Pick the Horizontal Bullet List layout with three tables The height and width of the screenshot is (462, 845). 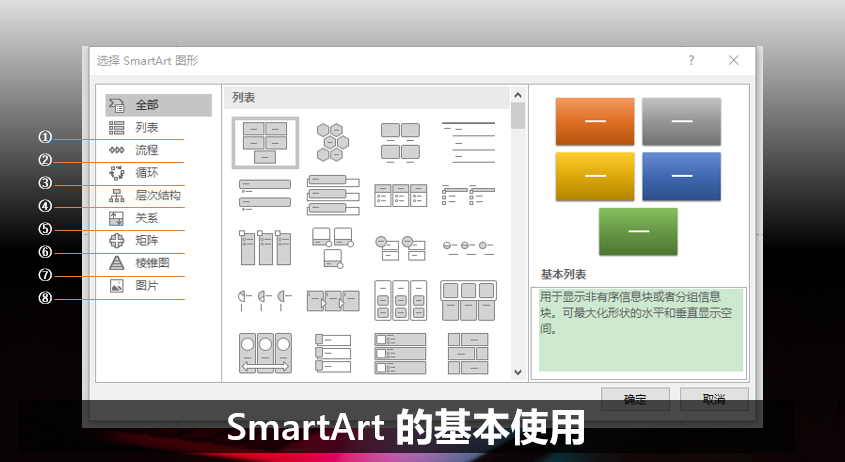tap(400, 195)
